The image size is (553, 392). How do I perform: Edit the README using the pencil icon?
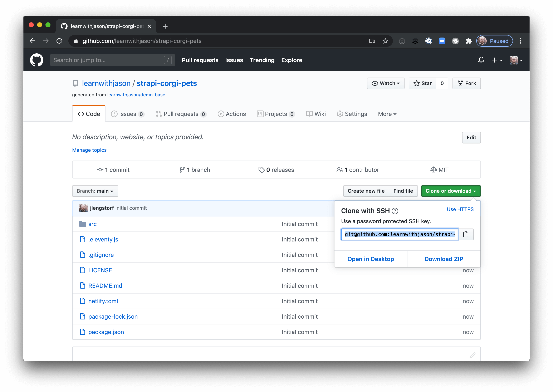tap(472, 355)
